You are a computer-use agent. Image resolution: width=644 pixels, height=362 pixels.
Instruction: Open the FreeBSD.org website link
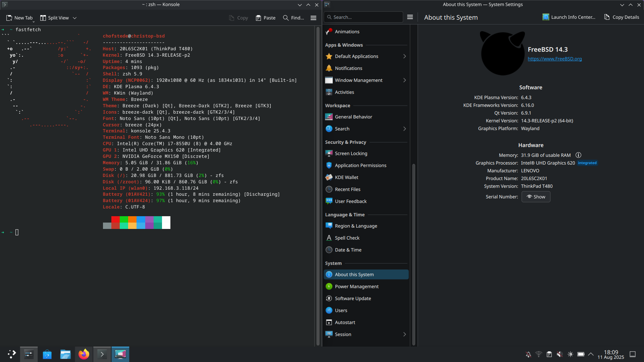(554, 59)
